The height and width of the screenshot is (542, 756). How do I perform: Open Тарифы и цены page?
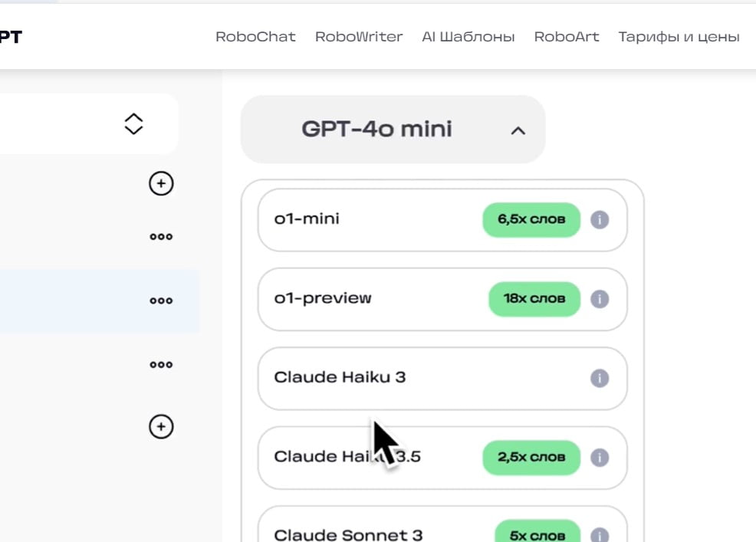679,37
